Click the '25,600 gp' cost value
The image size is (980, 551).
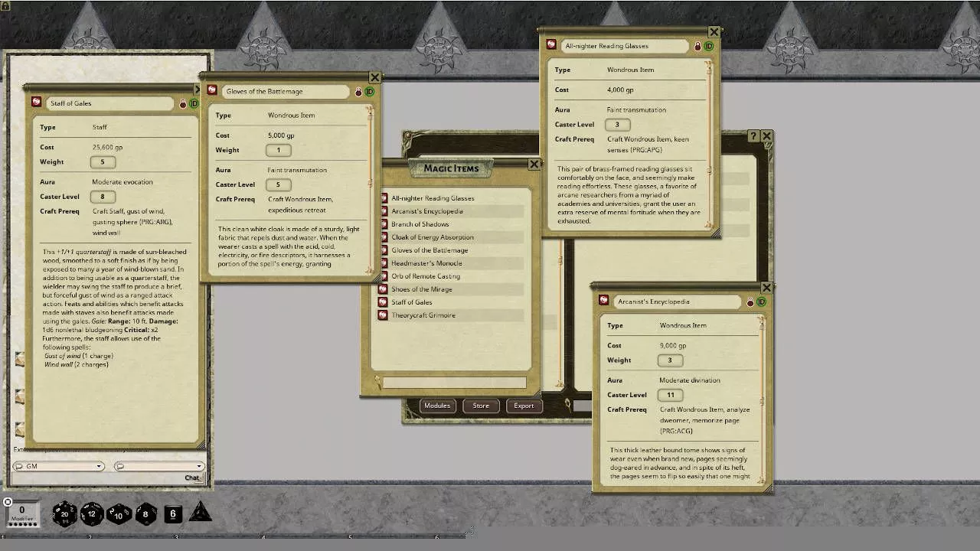(107, 147)
